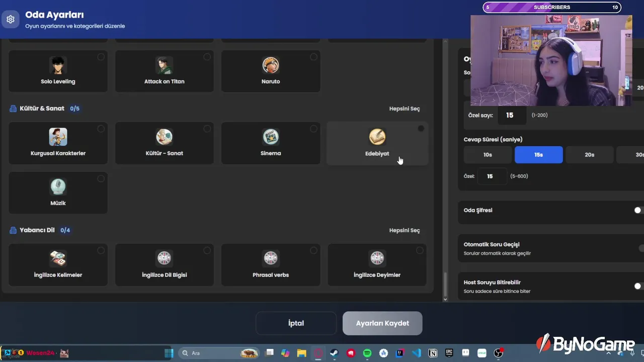
Task: Click the Cevap Süresi (saniye) label
Action: pos(493,139)
